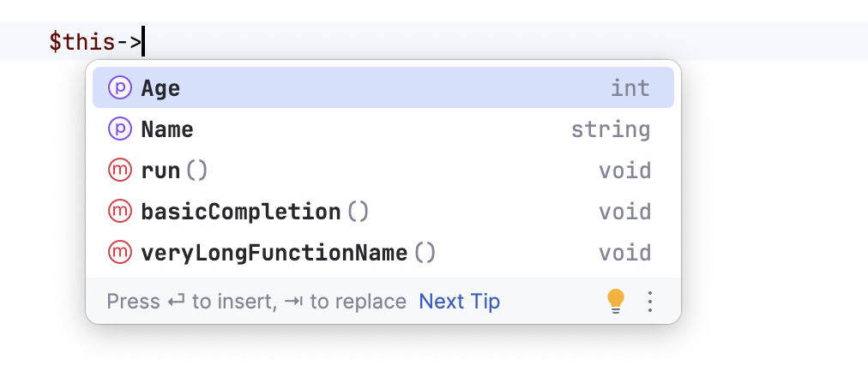
Task: Click the yellow lightbulb tip icon
Action: tap(615, 301)
